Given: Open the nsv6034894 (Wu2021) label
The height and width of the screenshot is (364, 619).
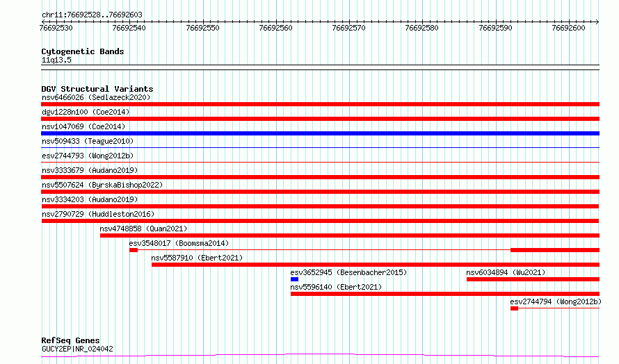Looking at the screenshot, I should [506, 272].
